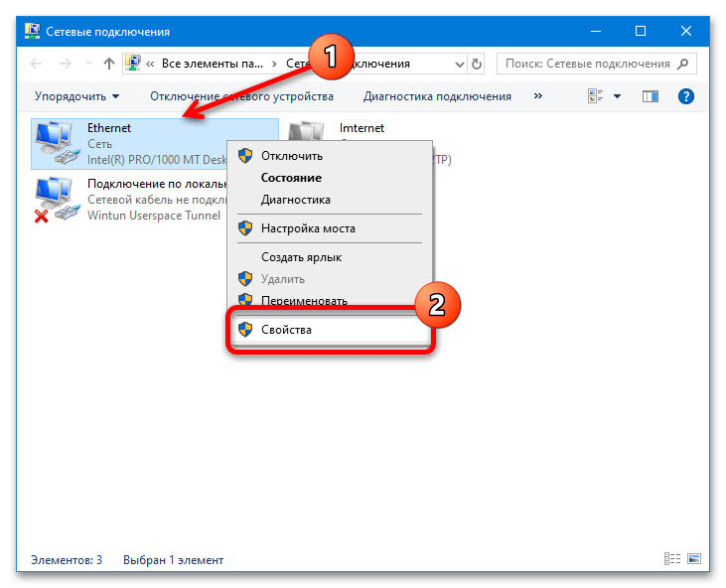Show hidden toolbar commands via double chevron
Image resolution: width=726 pixels, height=588 pixels.
coord(537,95)
